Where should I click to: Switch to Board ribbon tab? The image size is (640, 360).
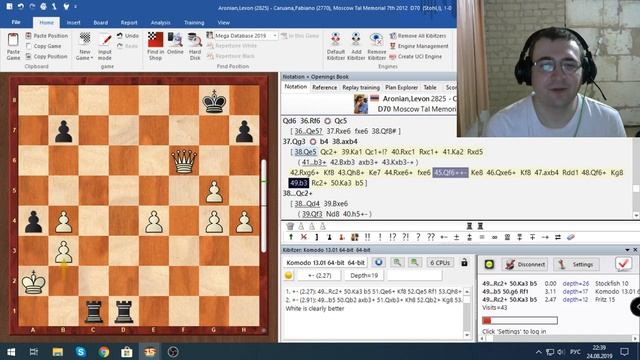tap(100, 23)
